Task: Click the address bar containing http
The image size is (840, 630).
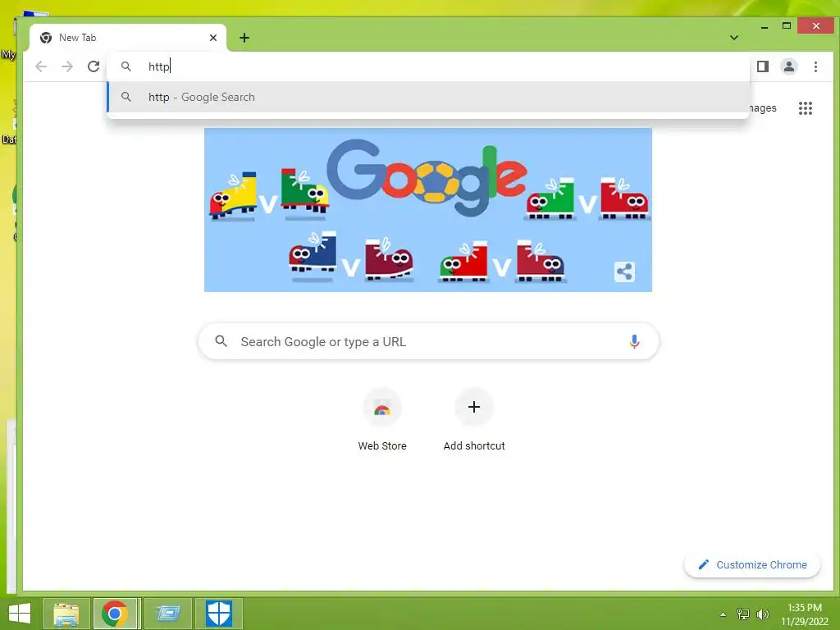Action: click(x=428, y=66)
